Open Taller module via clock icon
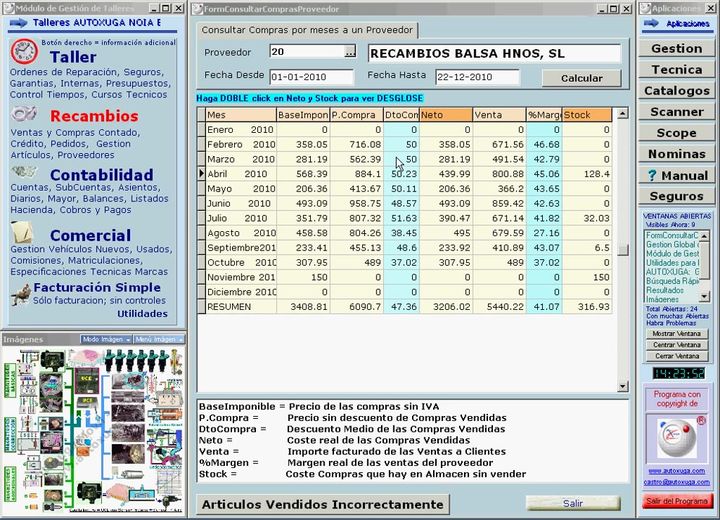 (x=24, y=51)
